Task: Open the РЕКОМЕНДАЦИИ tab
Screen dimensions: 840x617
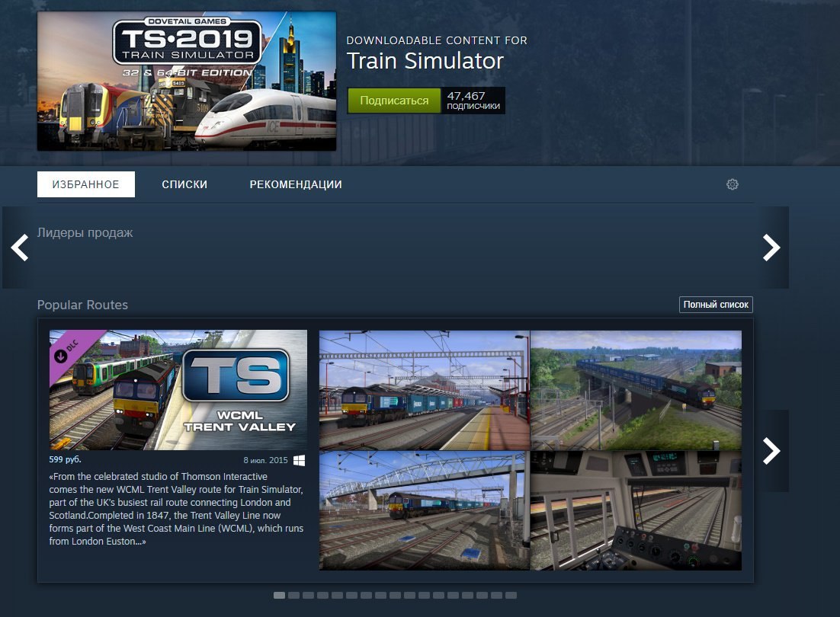Action: [296, 184]
